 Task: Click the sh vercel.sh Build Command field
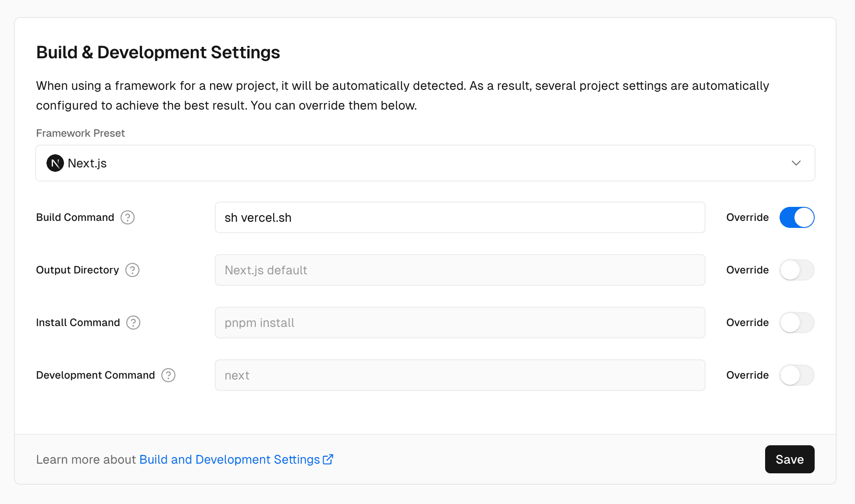(x=460, y=217)
